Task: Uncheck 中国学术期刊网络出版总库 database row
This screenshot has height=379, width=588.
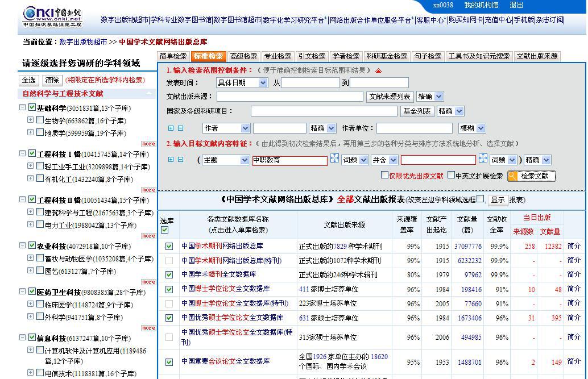Action: (169, 246)
